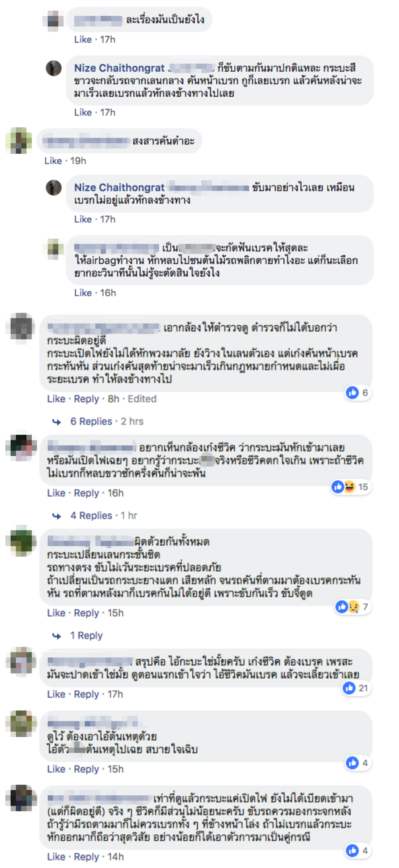The image size is (399, 868).
Task: Reply to the top-level comment posted 17h ago
Action: 87,695
